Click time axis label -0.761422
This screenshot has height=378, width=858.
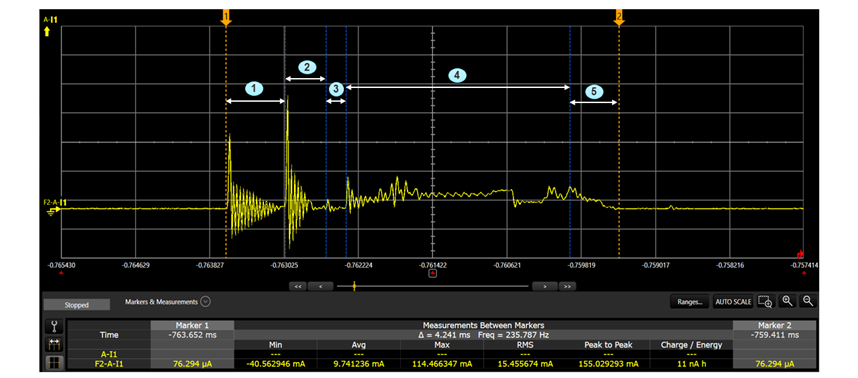pyautogui.click(x=433, y=265)
